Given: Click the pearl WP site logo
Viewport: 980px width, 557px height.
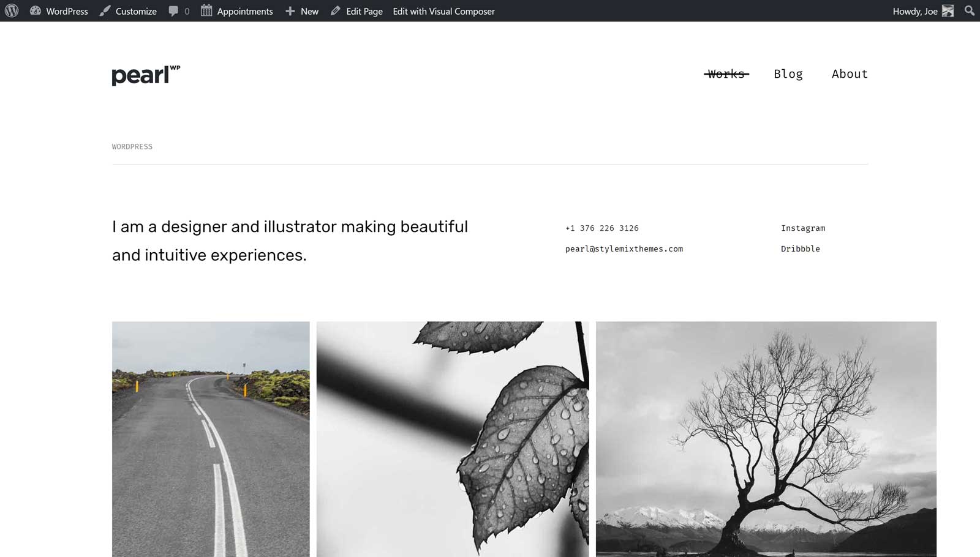Looking at the screenshot, I should (146, 75).
